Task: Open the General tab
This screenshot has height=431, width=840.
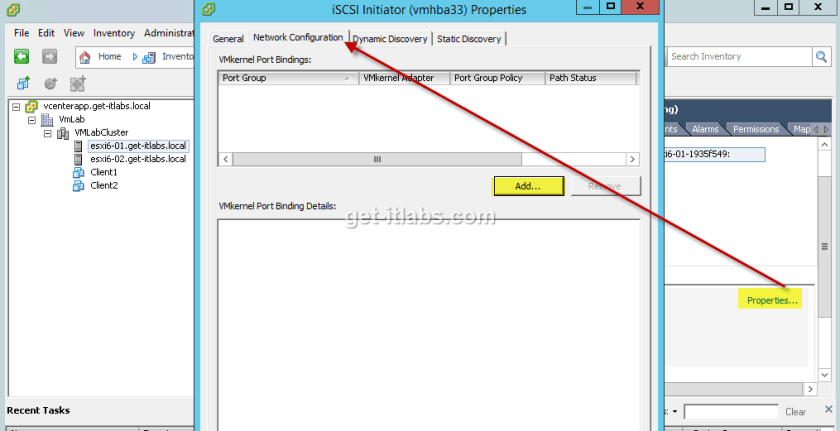Action: pyautogui.click(x=228, y=39)
